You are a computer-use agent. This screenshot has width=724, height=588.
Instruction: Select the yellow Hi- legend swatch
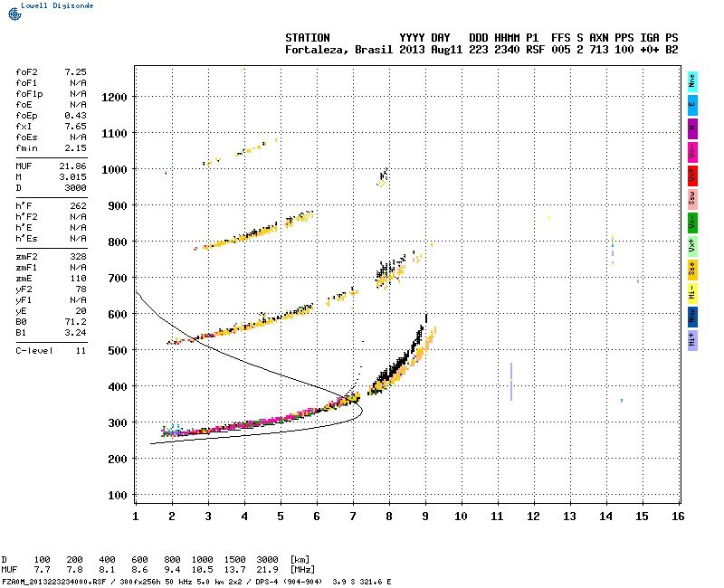692,293
